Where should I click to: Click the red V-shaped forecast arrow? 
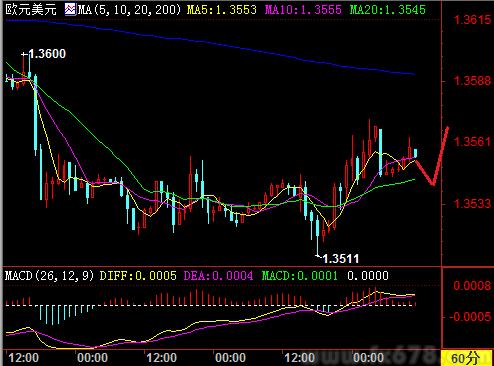(433, 157)
